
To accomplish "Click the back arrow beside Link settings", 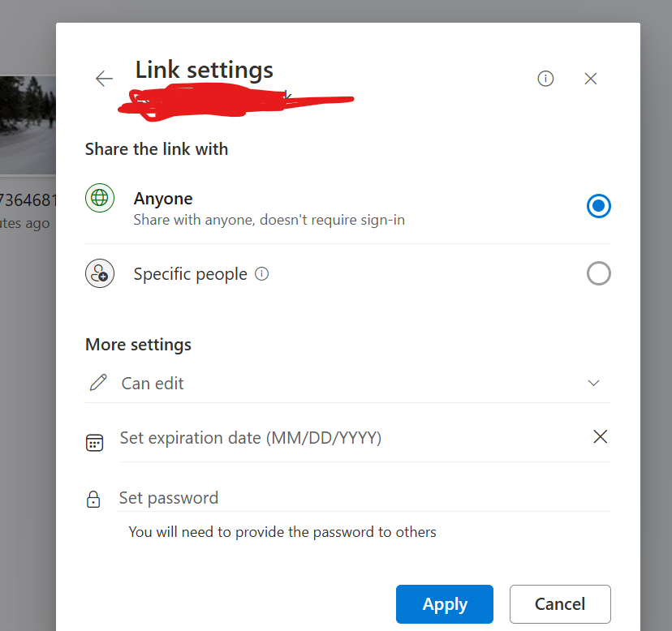I will [104, 79].
